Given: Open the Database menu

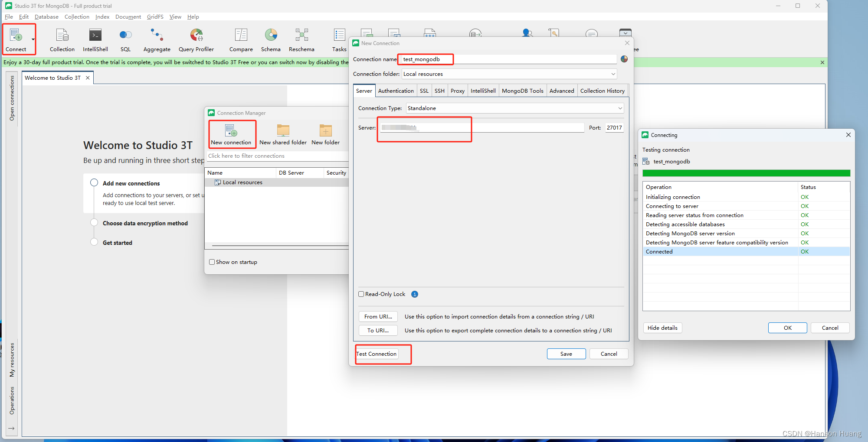Looking at the screenshot, I should (46, 17).
